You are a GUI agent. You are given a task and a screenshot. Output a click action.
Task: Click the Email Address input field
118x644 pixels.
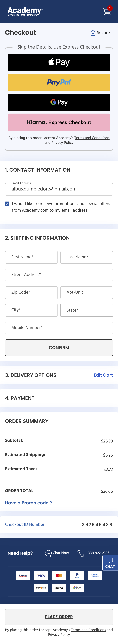pos(59,189)
